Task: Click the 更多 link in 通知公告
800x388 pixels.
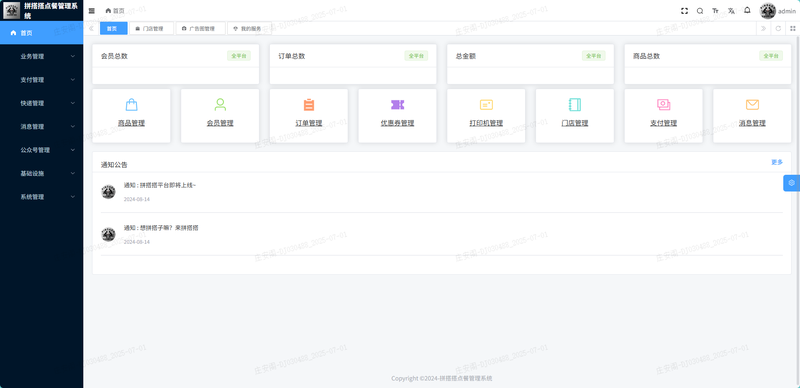Action: pyautogui.click(x=777, y=162)
